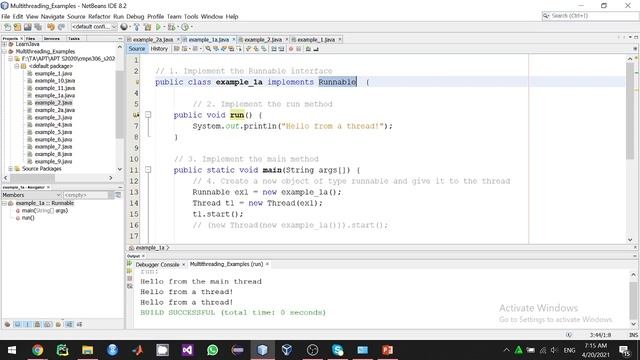
Task: Open the Source menu
Action: click(x=76, y=16)
